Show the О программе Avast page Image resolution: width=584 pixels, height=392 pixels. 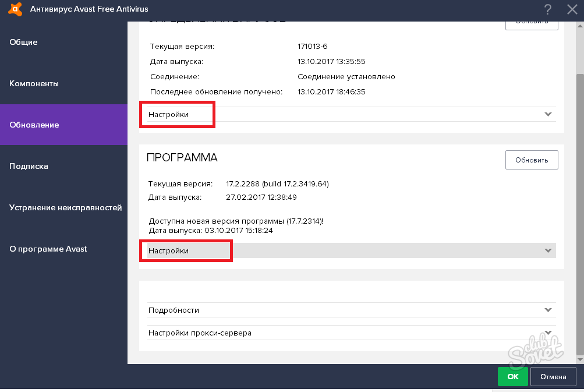coord(48,249)
